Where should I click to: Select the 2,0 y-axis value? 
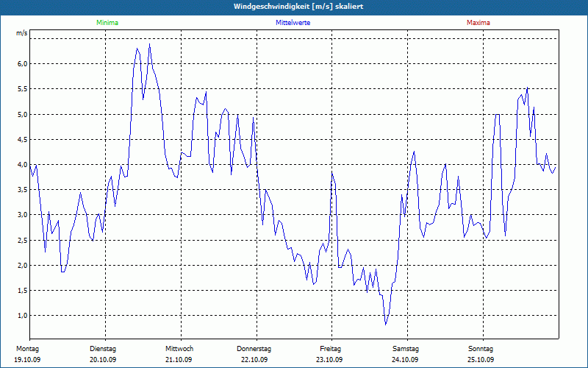pyautogui.click(x=23, y=265)
